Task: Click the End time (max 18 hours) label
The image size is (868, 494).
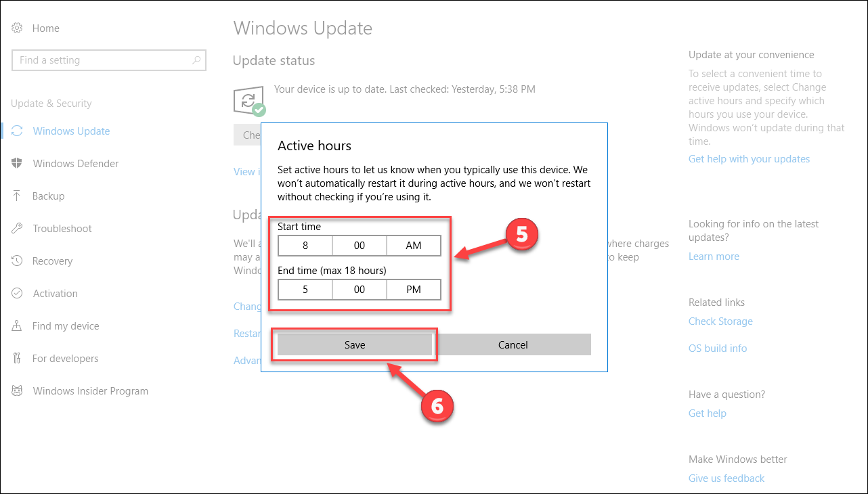Action: coord(332,271)
